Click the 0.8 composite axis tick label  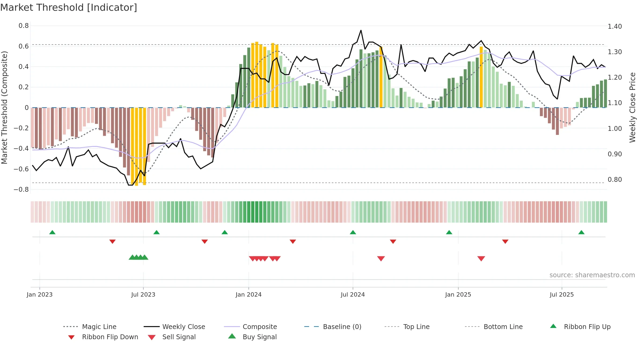click(x=24, y=26)
